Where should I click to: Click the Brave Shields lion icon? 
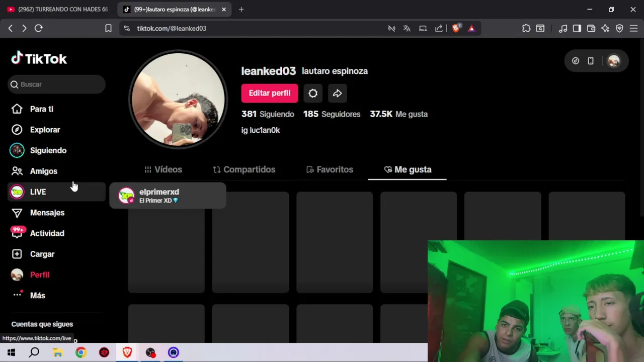[456, 28]
